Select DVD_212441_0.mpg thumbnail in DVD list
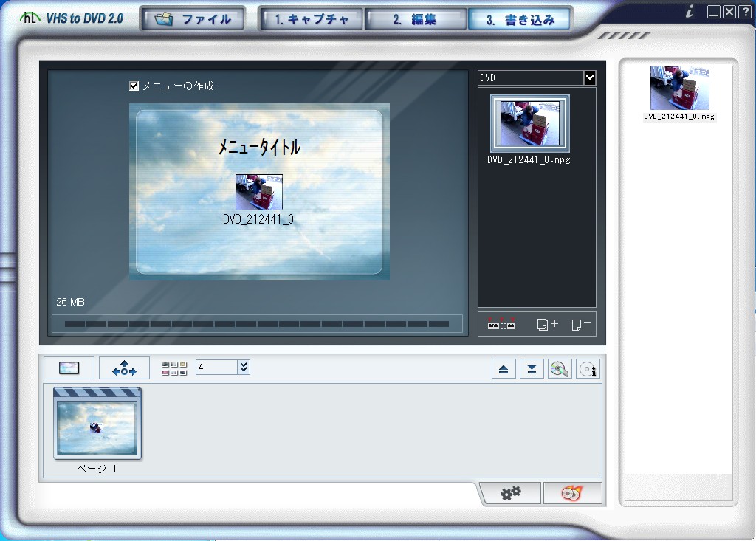Image resolution: width=756 pixels, height=541 pixels. coord(529,123)
